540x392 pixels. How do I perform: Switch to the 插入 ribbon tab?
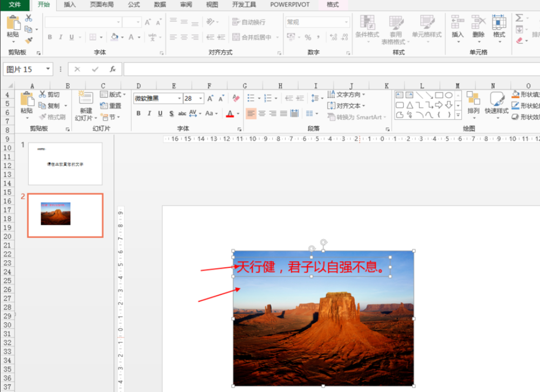point(69,5)
